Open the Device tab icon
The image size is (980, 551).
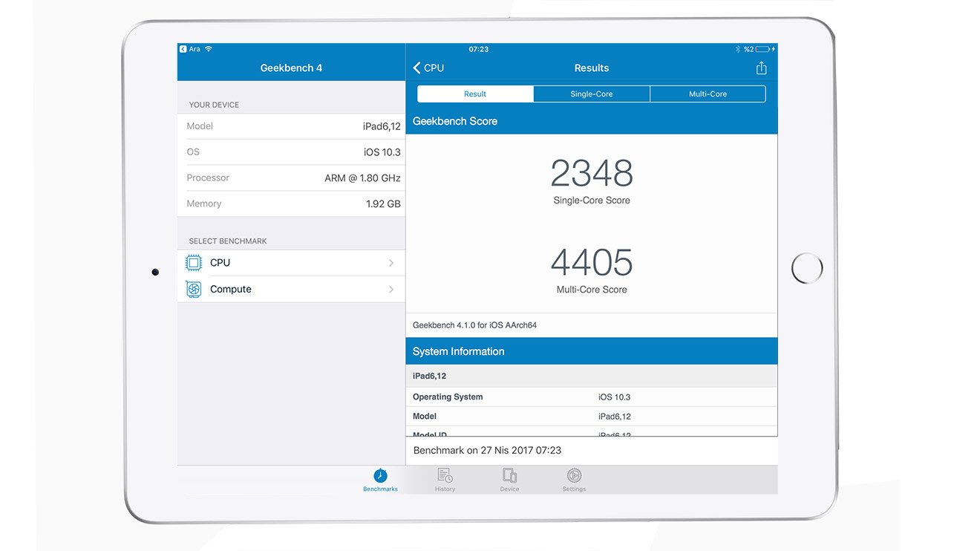click(x=509, y=476)
